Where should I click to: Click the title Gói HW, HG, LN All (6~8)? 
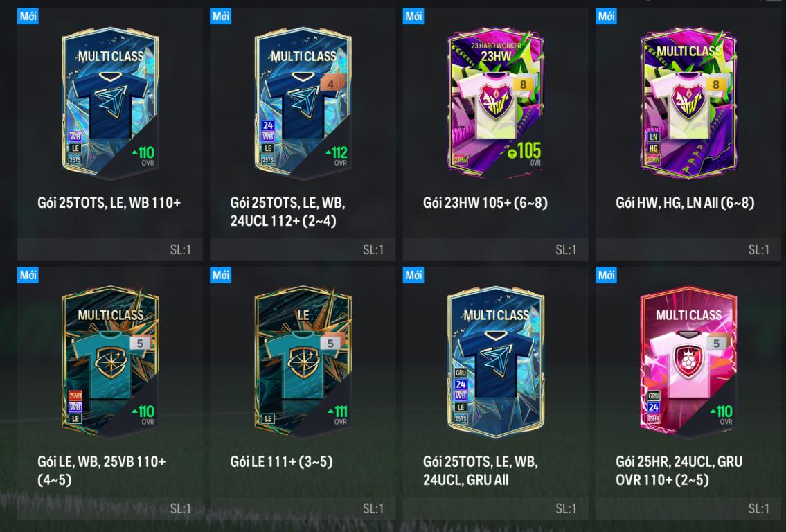pos(685,203)
